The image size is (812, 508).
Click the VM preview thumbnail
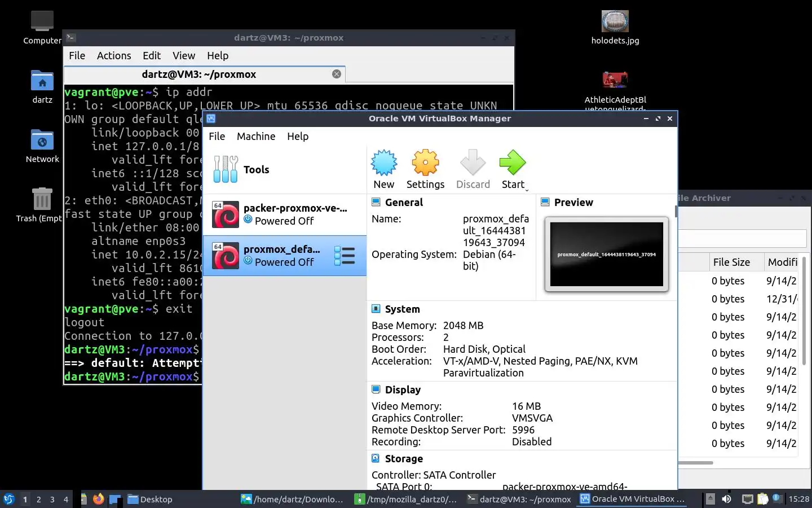[x=607, y=254]
